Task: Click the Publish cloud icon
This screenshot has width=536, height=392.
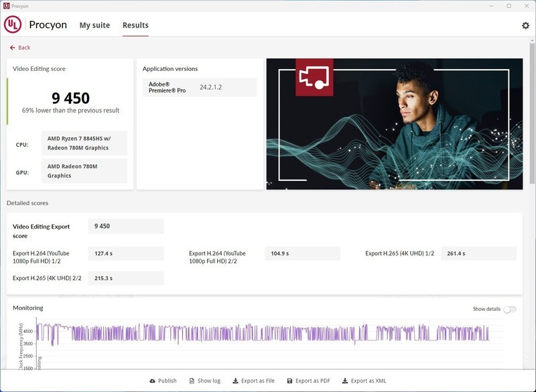Action: coord(152,381)
